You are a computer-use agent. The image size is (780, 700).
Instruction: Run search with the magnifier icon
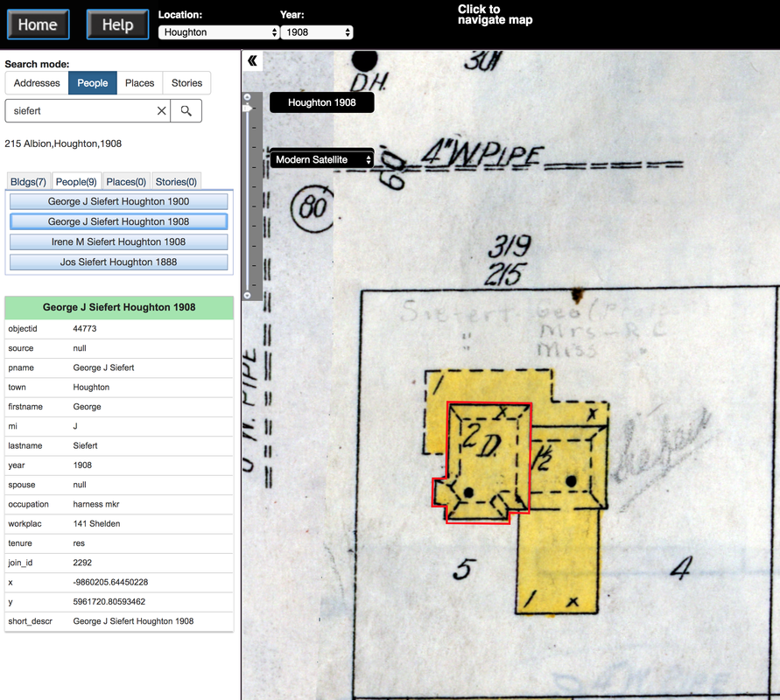pyautogui.click(x=186, y=111)
